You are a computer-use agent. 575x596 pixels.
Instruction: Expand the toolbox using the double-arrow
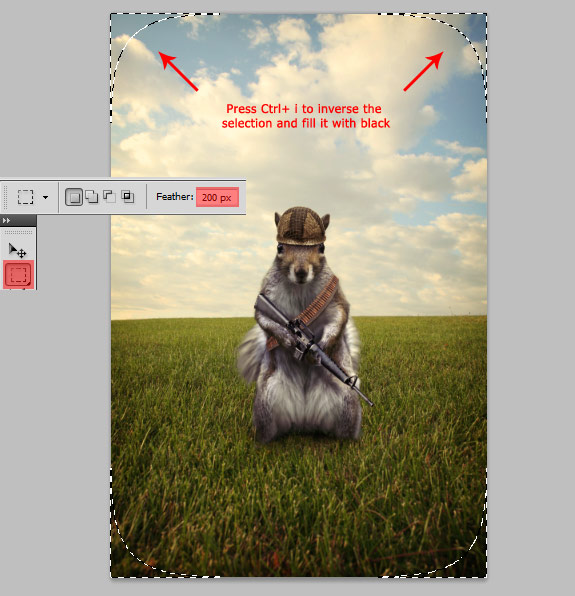6,220
